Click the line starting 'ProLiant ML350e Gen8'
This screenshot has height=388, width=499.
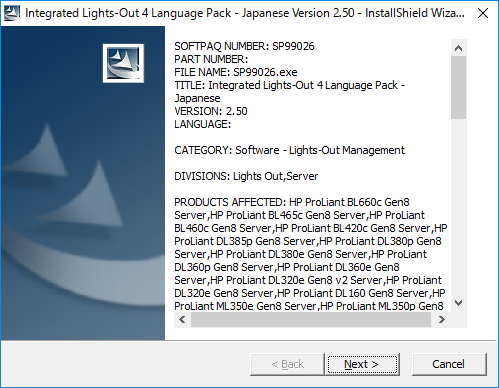(309, 306)
